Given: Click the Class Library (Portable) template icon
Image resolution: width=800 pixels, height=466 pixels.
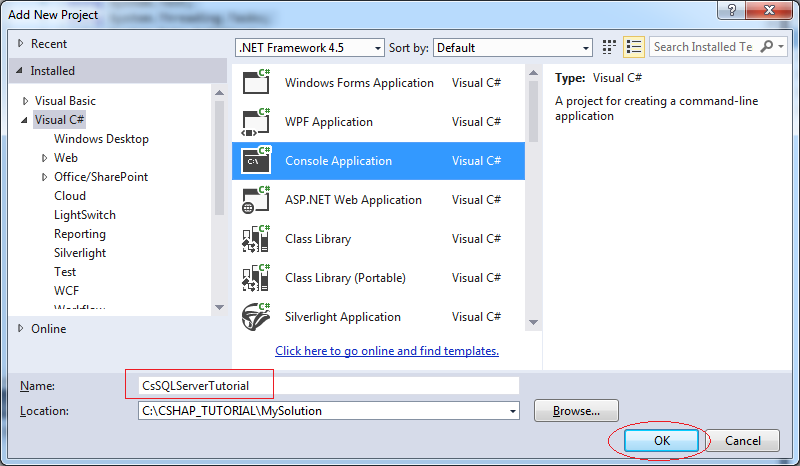Looking at the screenshot, I should pos(256,278).
